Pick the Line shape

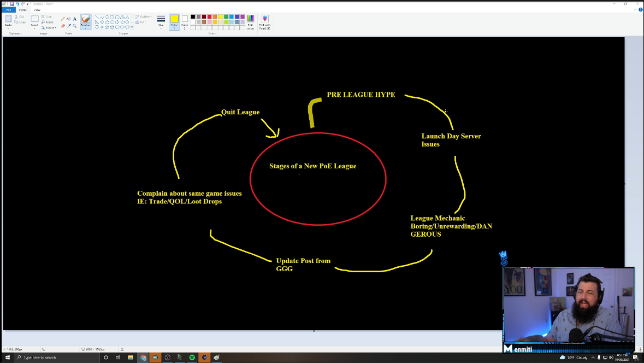(97, 17)
